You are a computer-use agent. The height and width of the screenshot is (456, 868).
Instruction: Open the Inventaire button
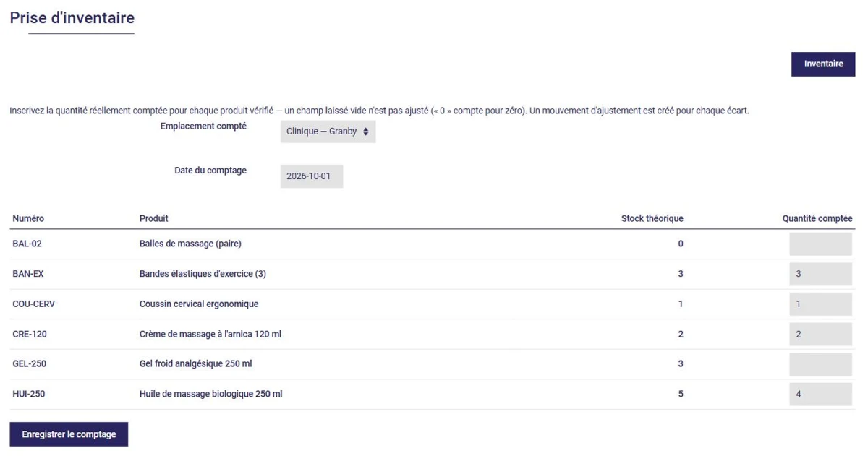click(x=823, y=64)
